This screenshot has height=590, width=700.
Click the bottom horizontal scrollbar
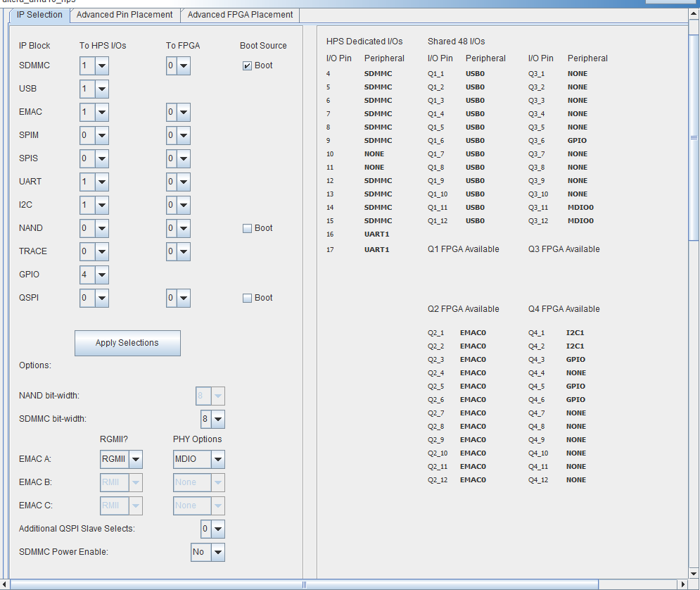click(x=304, y=584)
